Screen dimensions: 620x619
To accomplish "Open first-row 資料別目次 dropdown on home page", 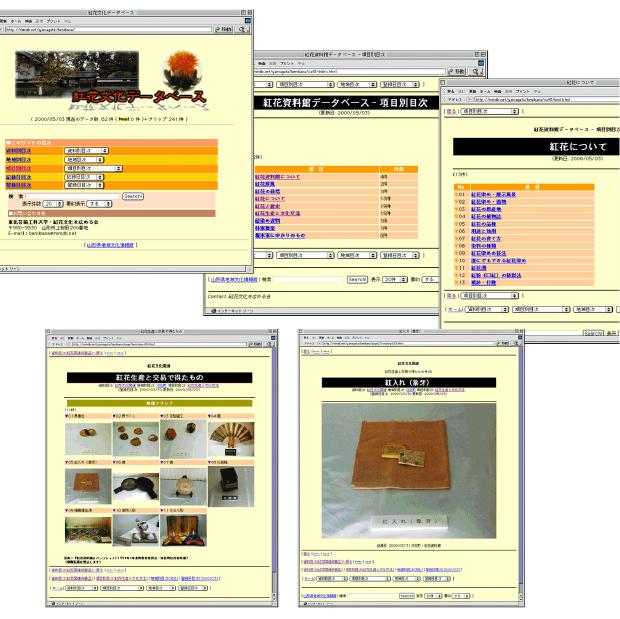I will (x=86, y=151).
